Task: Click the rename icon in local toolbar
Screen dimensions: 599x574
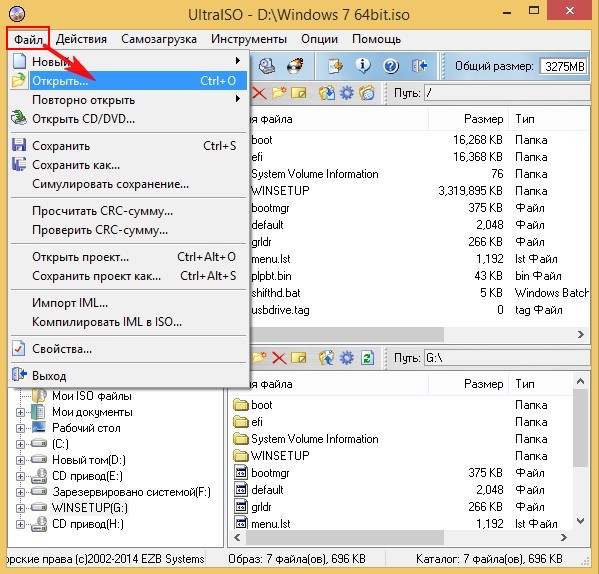Action: 298,358
